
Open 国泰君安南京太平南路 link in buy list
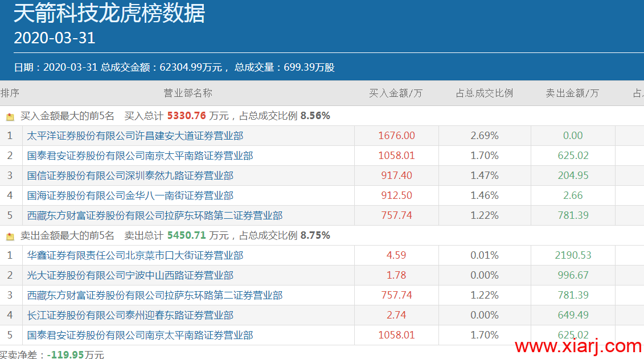tap(140, 156)
